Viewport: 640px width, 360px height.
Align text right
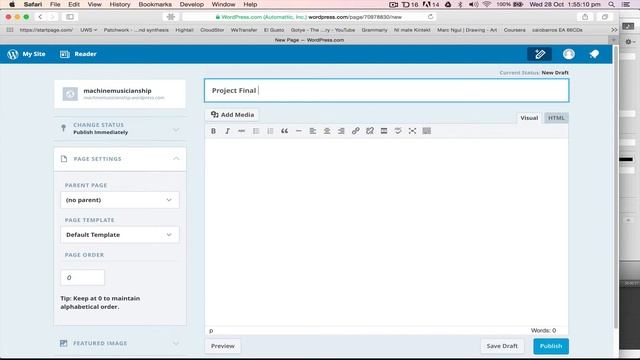(x=341, y=131)
